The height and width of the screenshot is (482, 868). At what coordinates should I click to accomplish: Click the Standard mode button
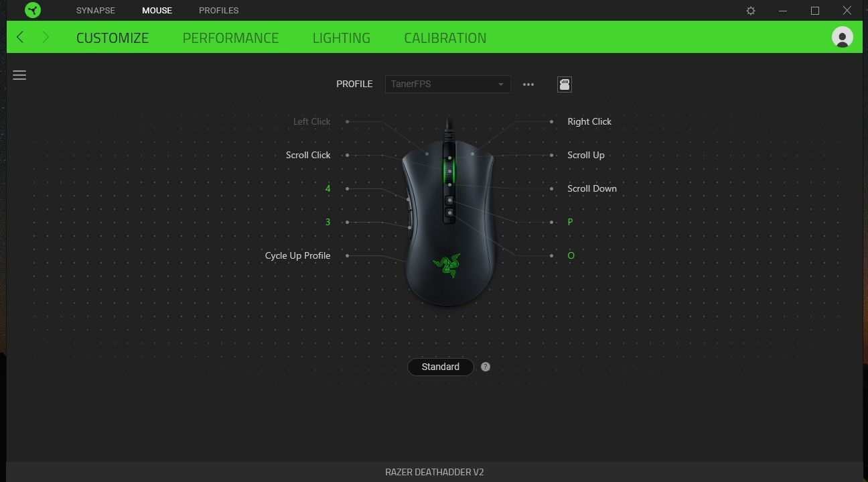[441, 367]
